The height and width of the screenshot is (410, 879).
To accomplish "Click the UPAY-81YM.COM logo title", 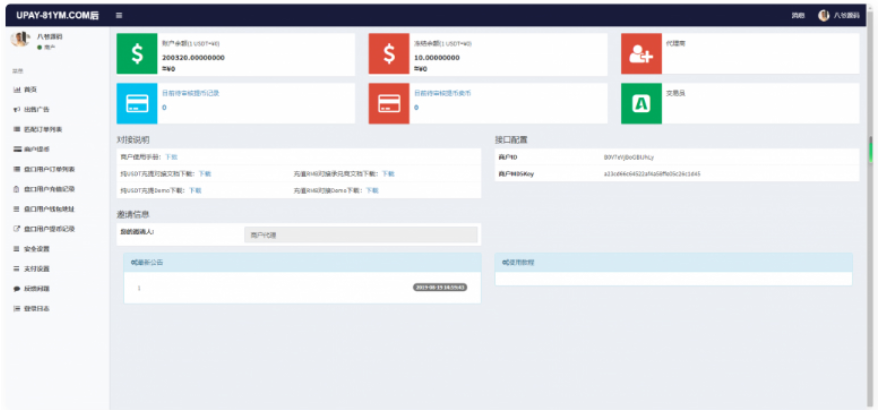I will 58,16.
